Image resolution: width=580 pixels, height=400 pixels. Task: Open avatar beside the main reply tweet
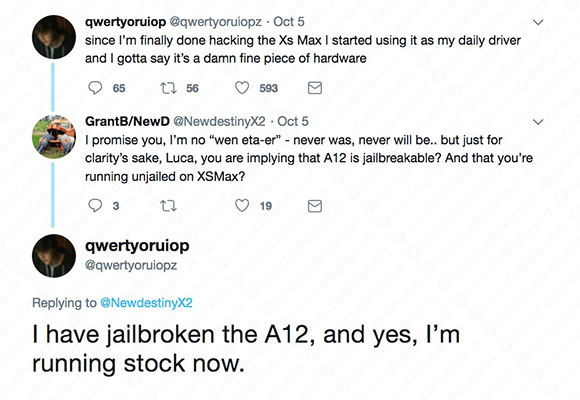coord(54,256)
